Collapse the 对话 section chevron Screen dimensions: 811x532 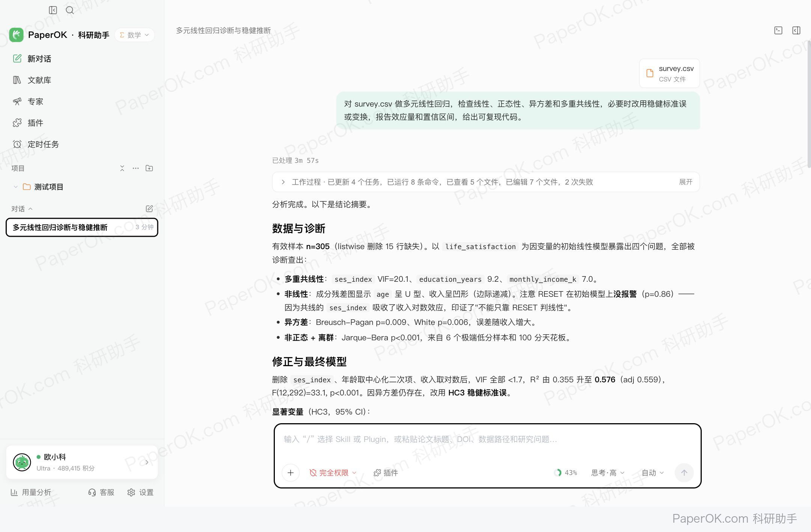30,209
